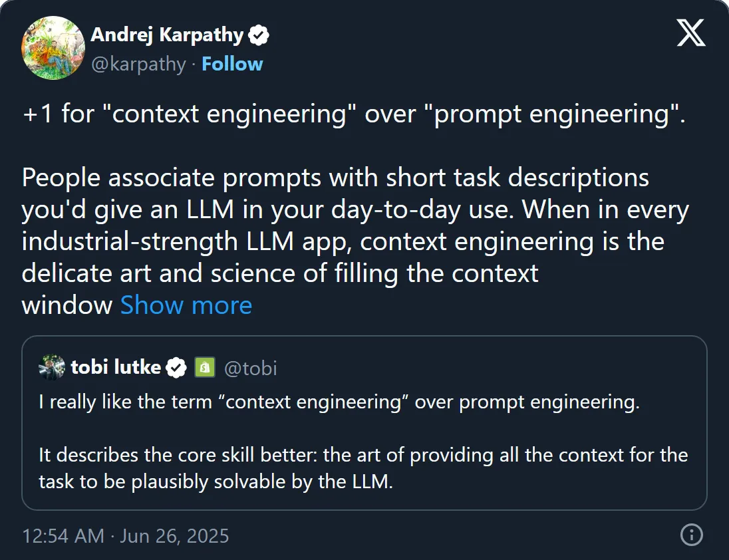This screenshot has width=729, height=560.
Task: Click the word 'window' before Show more
Action: (x=67, y=305)
